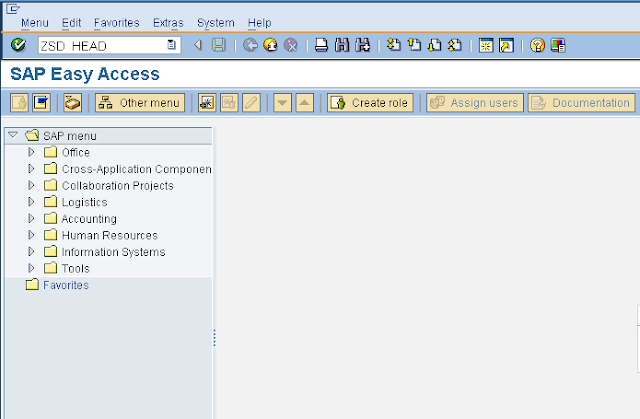
Task: Click the window system menu icon
Action: (x=13, y=8)
